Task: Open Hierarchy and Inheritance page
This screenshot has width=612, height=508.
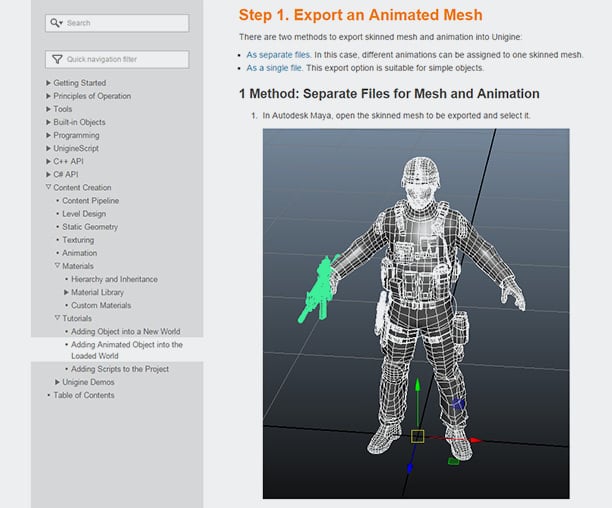Action: (114, 279)
